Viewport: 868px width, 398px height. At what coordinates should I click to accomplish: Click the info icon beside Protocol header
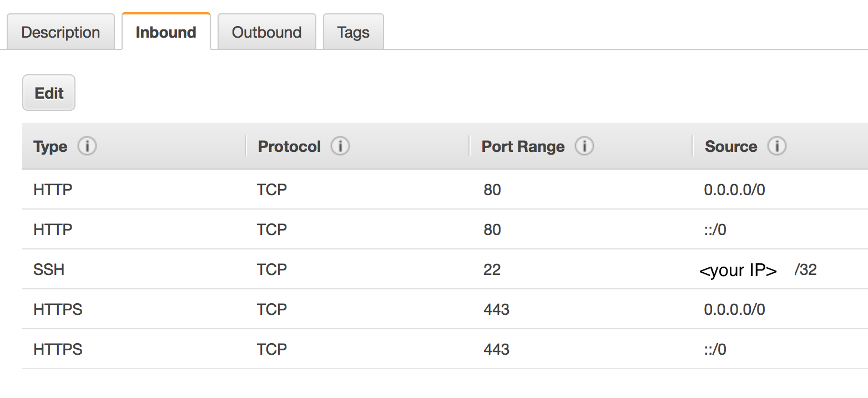340,146
